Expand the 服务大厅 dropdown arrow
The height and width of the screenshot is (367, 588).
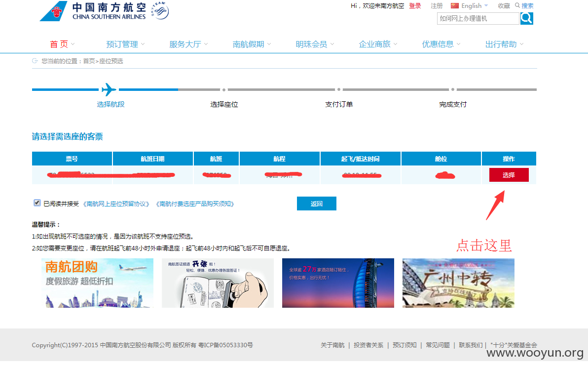206,44
